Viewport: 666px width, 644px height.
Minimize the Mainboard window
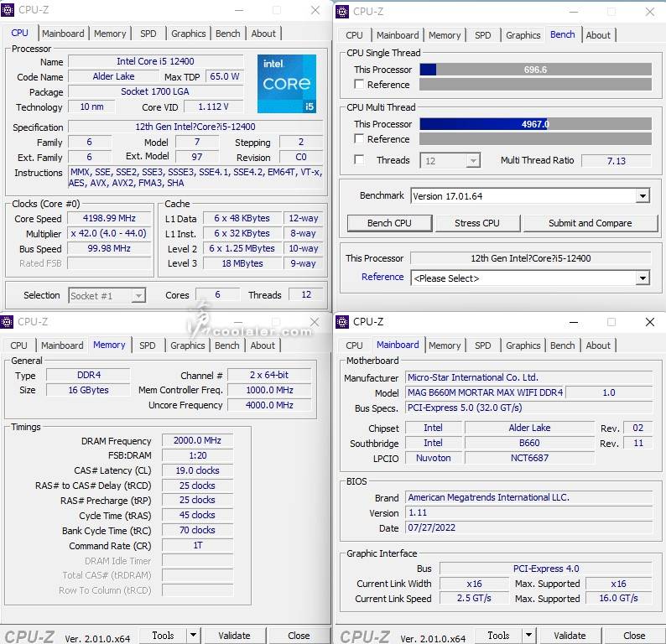tap(574, 322)
